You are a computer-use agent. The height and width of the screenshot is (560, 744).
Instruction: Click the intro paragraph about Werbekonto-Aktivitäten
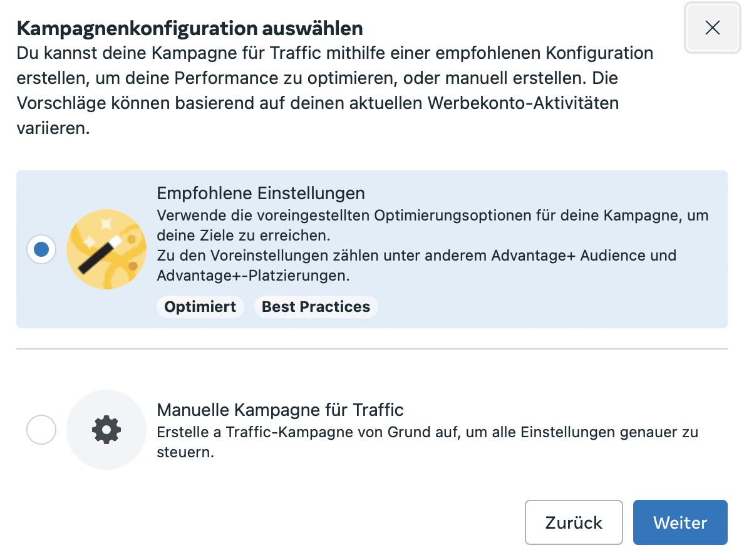pyautogui.click(x=334, y=90)
